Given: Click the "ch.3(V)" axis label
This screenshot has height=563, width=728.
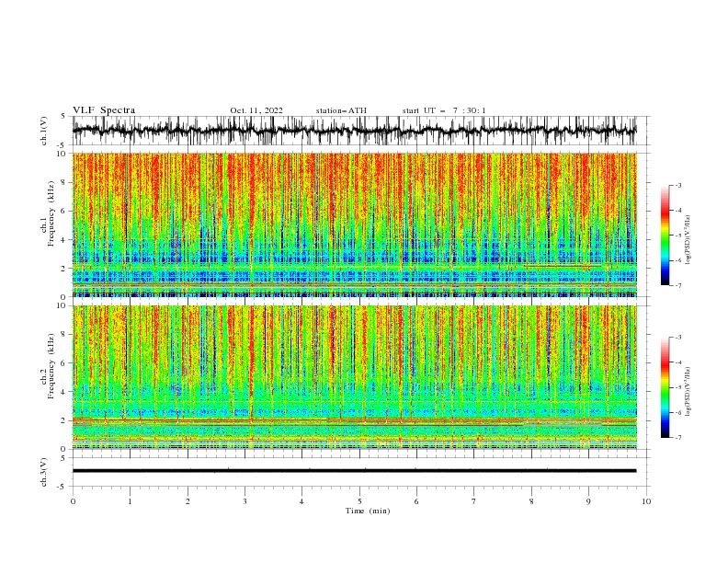Looking at the screenshot, I should [x=44, y=472].
